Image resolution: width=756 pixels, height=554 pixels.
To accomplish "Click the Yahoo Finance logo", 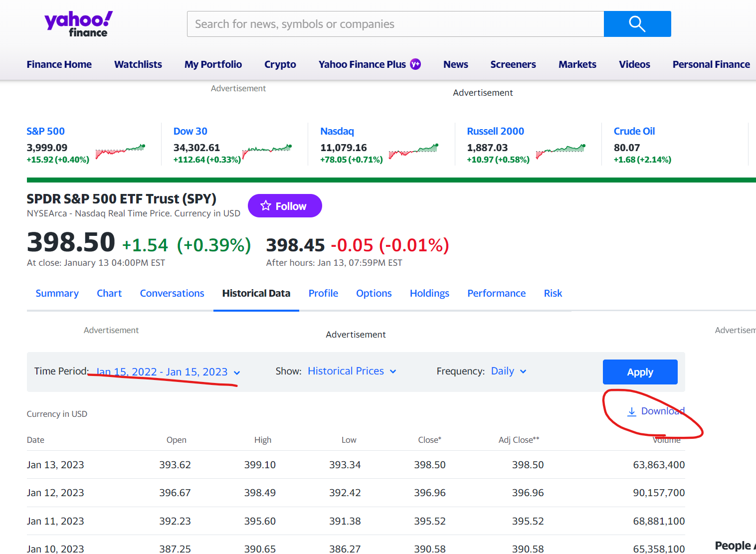I will coord(78,24).
